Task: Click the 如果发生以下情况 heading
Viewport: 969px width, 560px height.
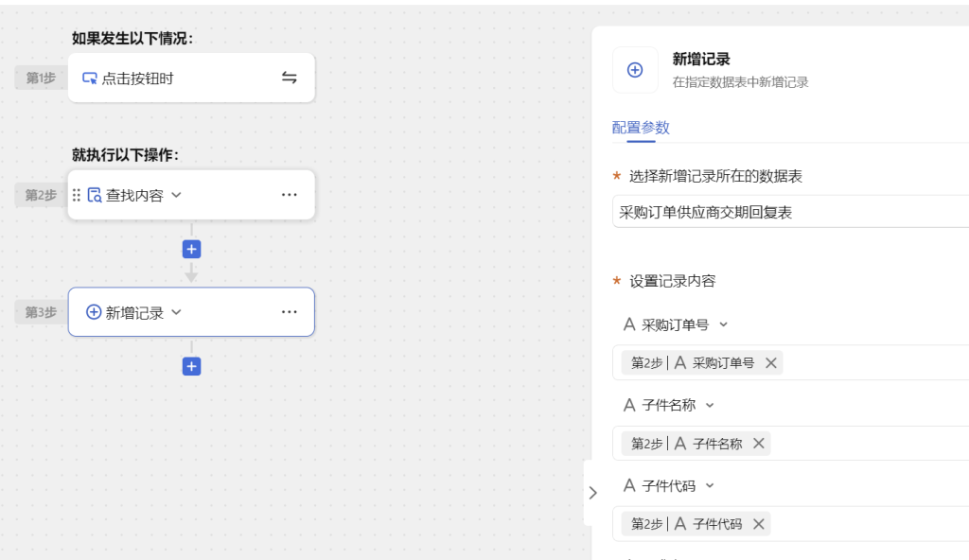Action: [132, 39]
